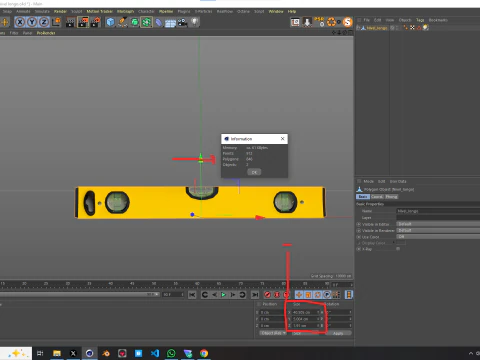Toggle the Z axis lock

coord(44,22)
